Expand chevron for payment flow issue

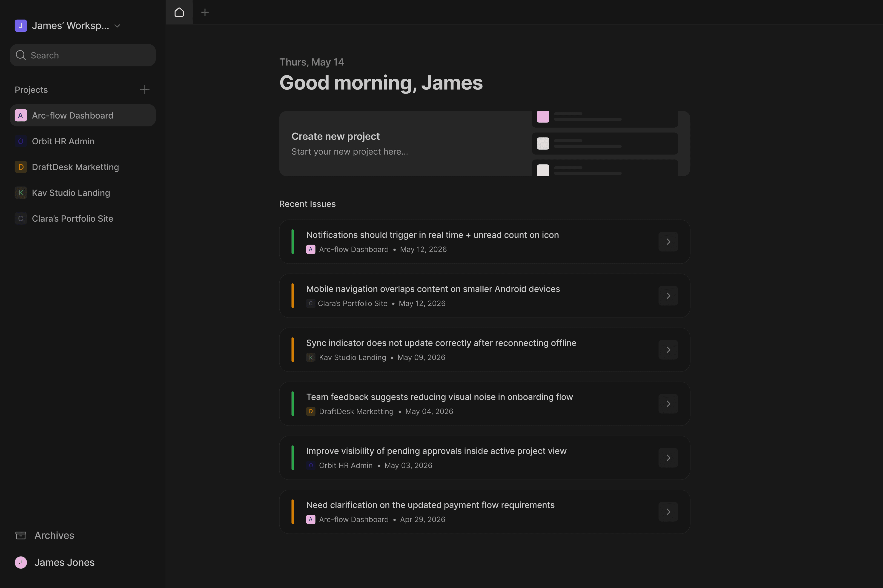point(668,511)
